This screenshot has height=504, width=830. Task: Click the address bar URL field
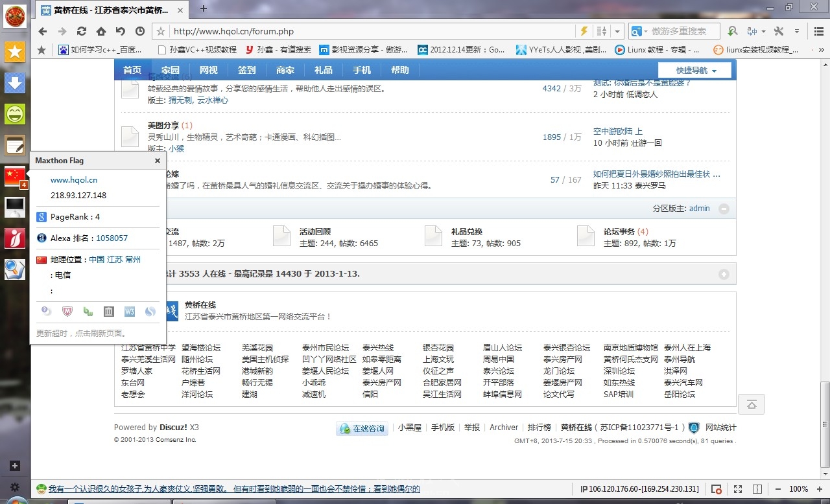pyautogui.click(x=373, y=31)
